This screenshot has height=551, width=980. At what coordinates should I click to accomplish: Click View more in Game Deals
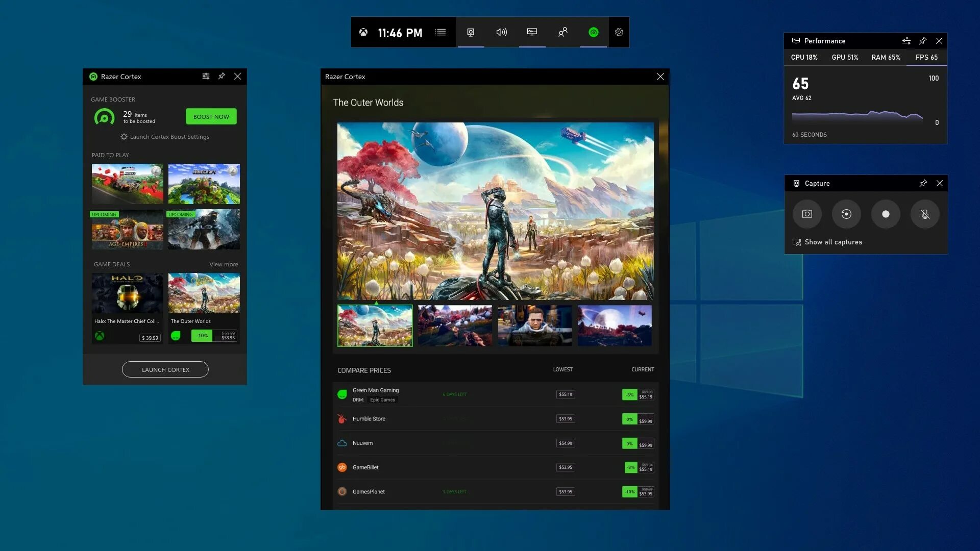click(224, 264)
